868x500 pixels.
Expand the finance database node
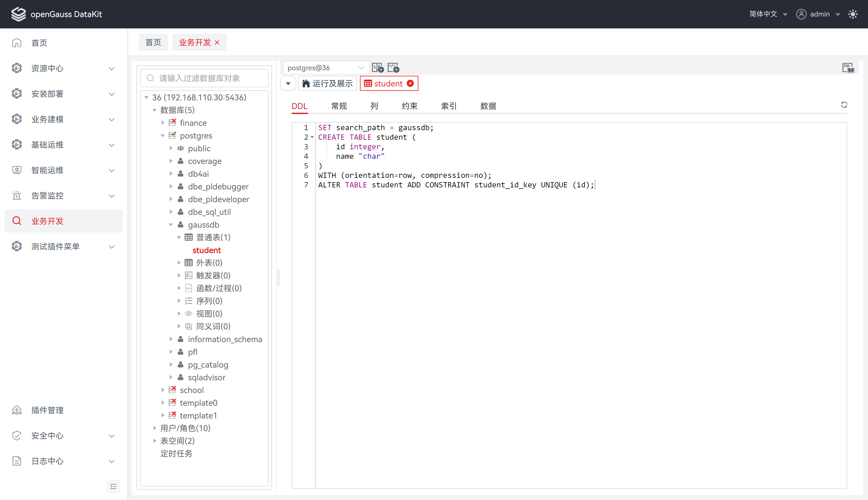pos(163,123)
